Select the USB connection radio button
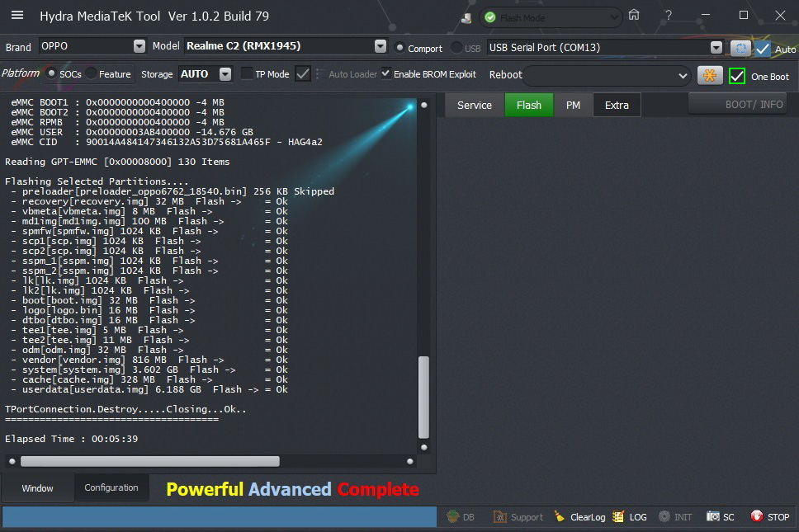799x532 pixels. coord(456,48)
